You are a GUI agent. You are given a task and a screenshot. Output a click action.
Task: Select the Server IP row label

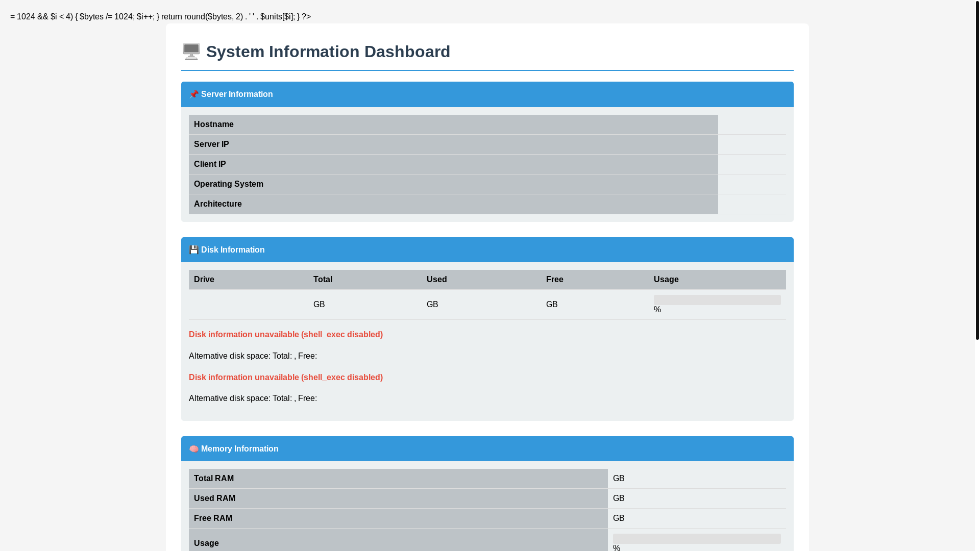pos(211,144)
